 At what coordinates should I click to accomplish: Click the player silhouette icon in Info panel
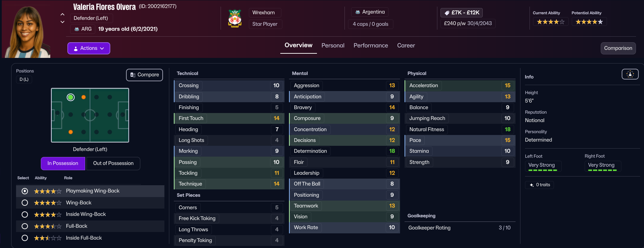(x=630, y=74)
